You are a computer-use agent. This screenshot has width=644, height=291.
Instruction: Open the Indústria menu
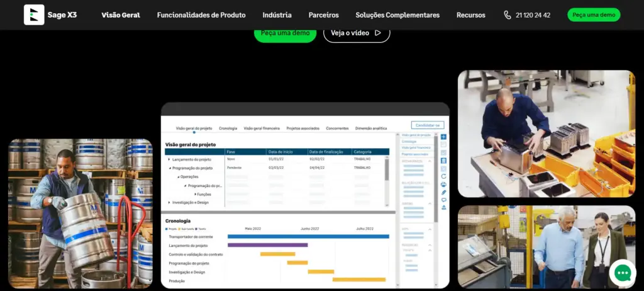(277, 15)
